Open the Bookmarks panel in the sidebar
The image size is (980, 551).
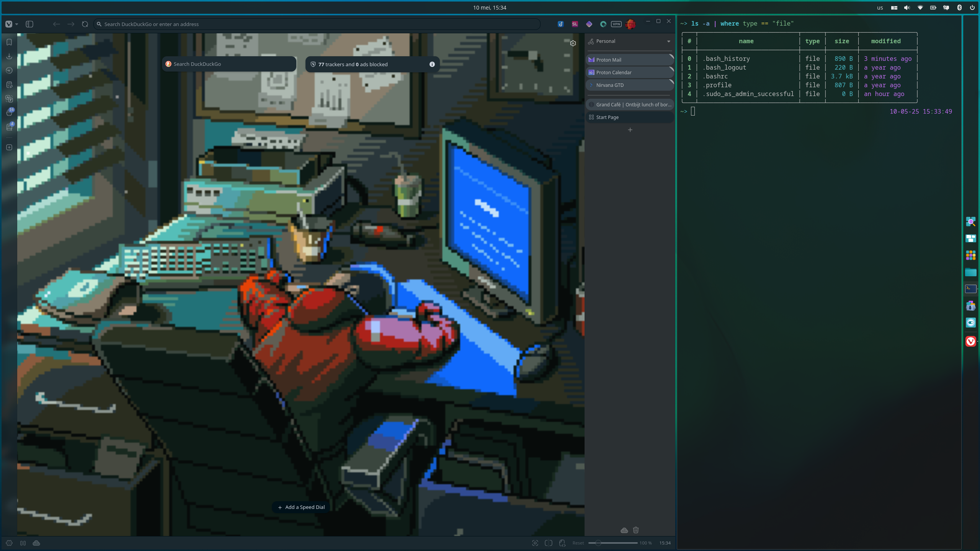tap(9, 42)
